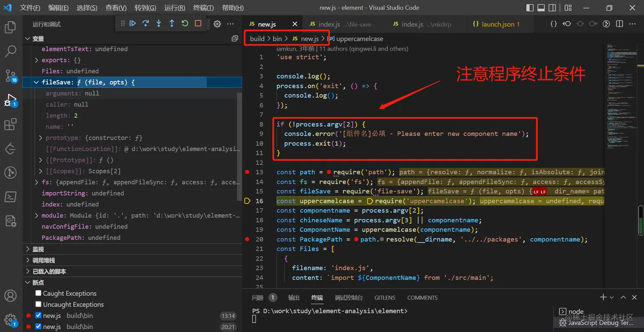Continue debugging from the debug toolbar
Viewport: 644px width, 332px height.
click(132, 23)
